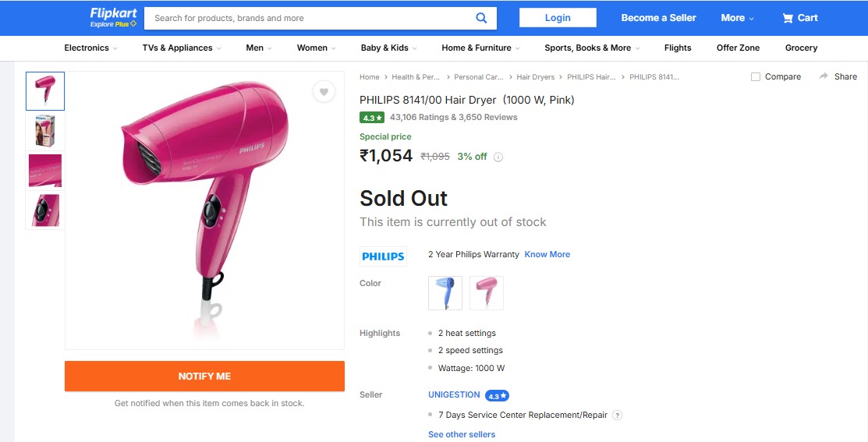
Task: Choose the blue color variant swatch
Action: [x=445, y=293]
